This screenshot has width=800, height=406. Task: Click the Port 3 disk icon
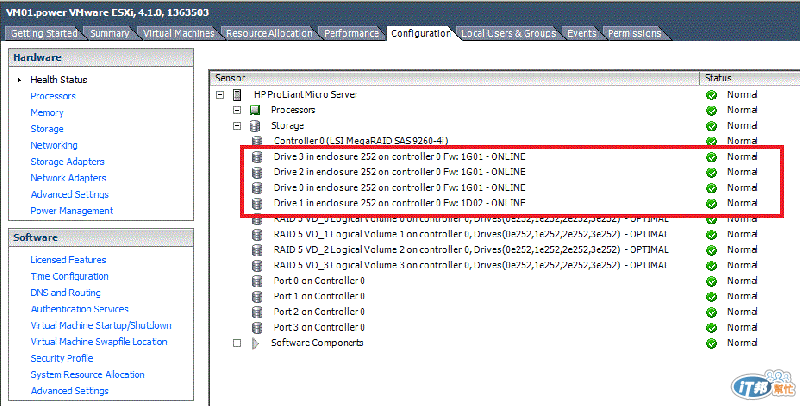pyautogui.click(x=257, y=327)
